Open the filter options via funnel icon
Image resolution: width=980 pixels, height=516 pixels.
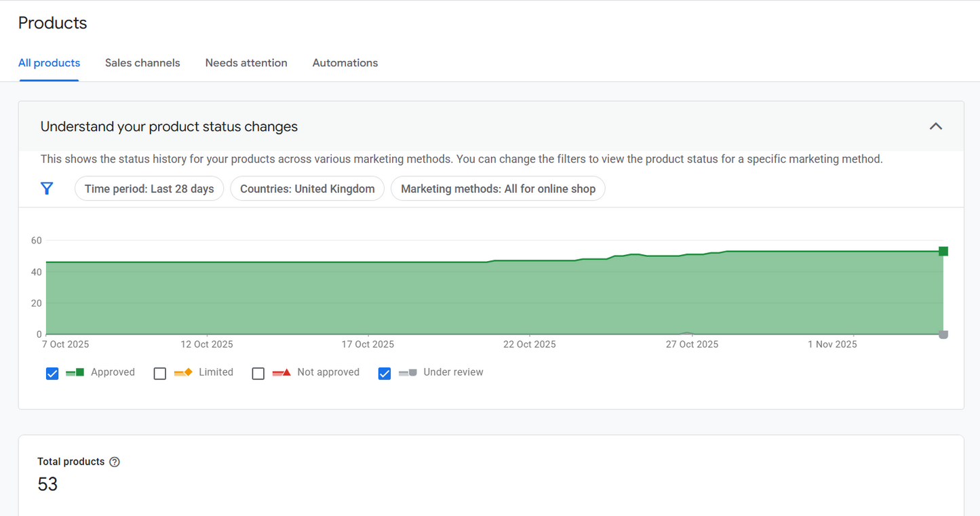46,188
